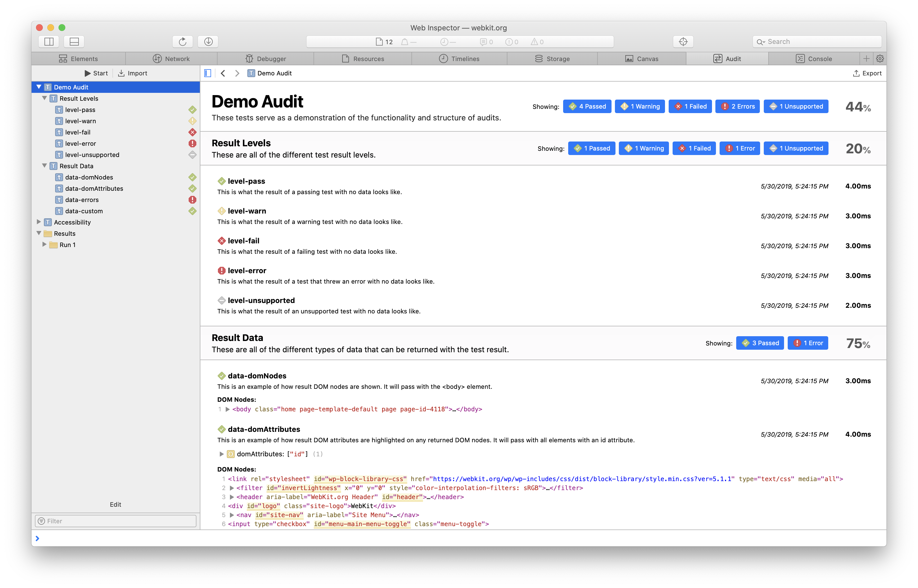Toggle the 4 Passed filter for Demo Audit
This screenshot has width=918, height=588.
[x=587, y=106]
